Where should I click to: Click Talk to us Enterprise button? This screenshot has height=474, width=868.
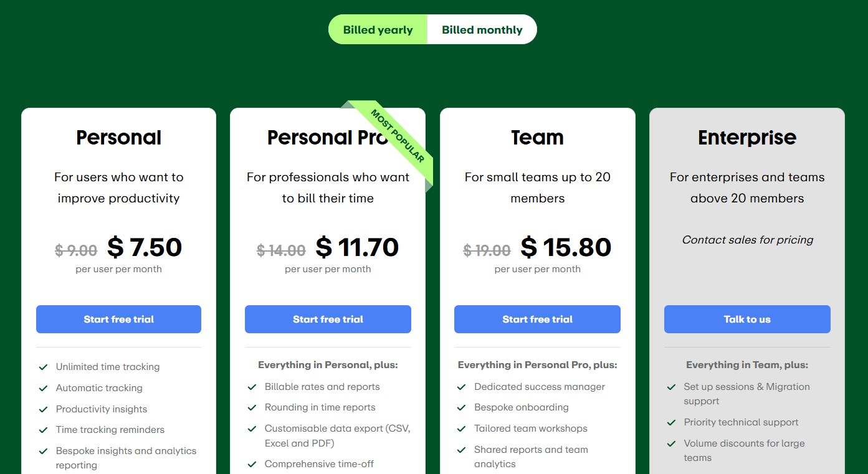tap(747, 319)
